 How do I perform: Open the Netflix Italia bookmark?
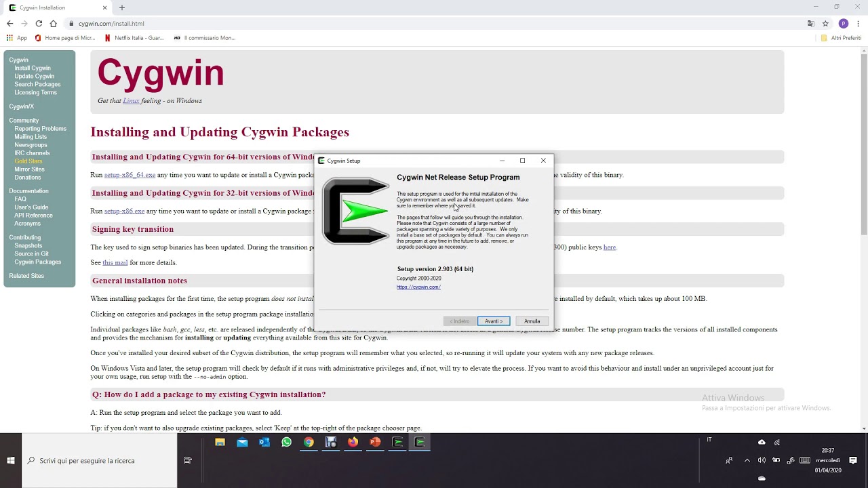click(x=134, y=38)
